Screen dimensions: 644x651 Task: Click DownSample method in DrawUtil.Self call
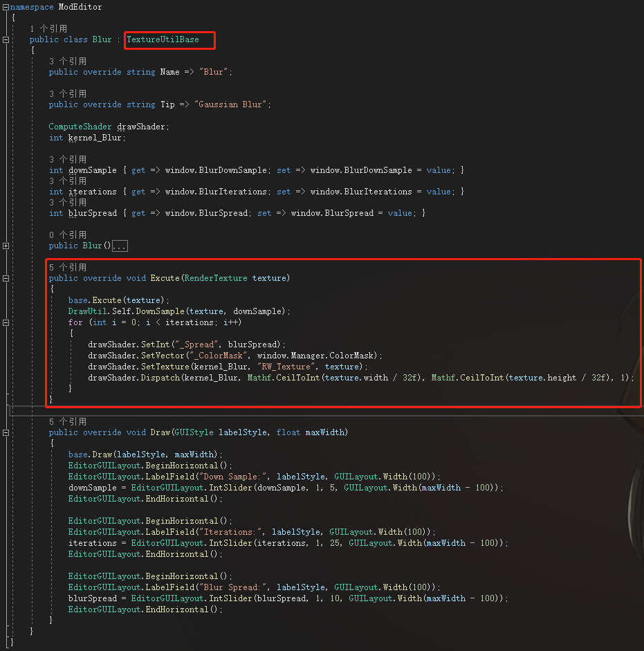point(160,311)
